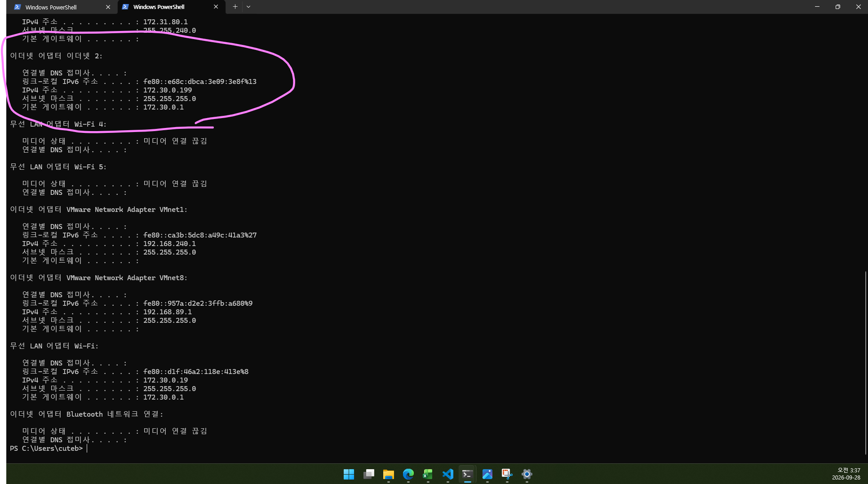This screenshot has height=484, width=868.
Task: Open Task View from the taskbar
Action: [x=369, y=474]
